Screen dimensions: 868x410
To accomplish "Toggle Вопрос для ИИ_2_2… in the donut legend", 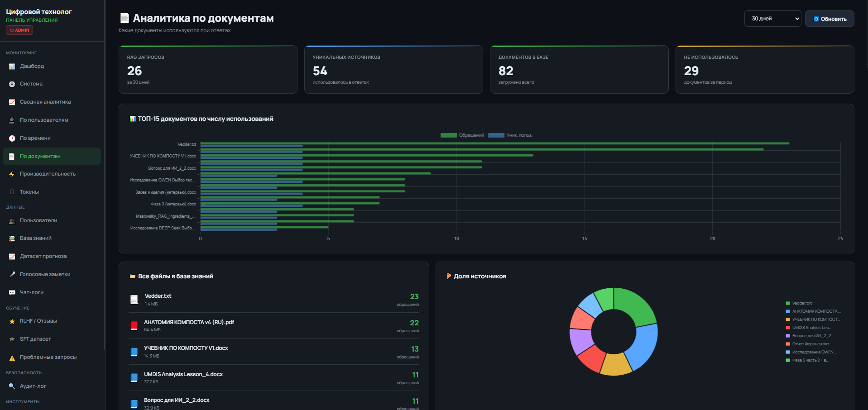I will pyautogui.click(x=810, y=336).
